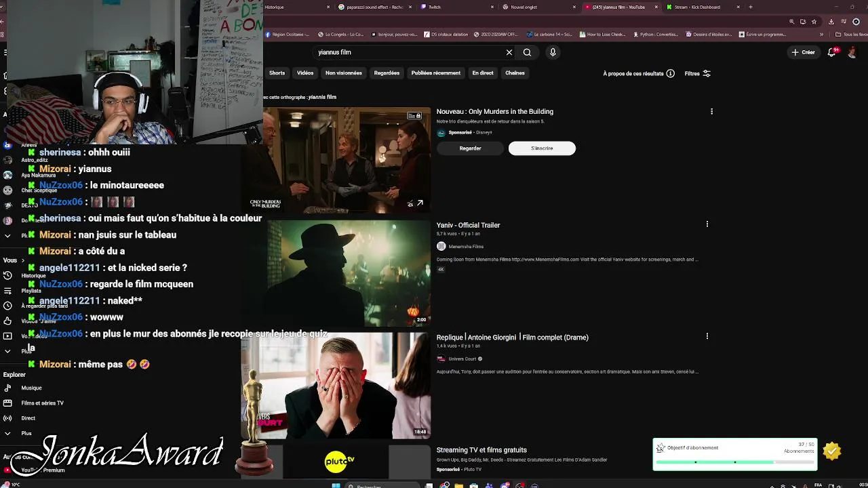Select the Chaînes filter chip

pos(515,73)
